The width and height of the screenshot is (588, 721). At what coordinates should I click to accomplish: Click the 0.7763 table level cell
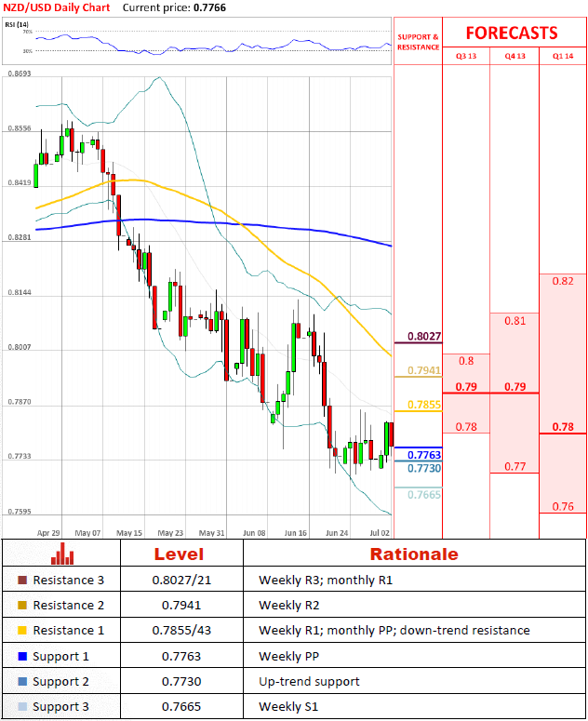pyautogui.click(x=181, y=656)
